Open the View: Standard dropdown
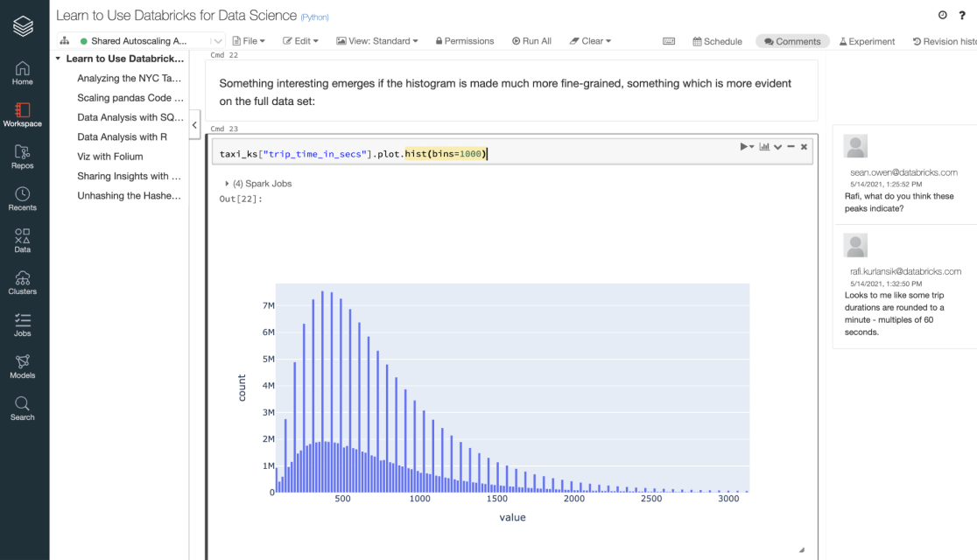This screenshot has width=977, height=560. click(x=377, y=41)
